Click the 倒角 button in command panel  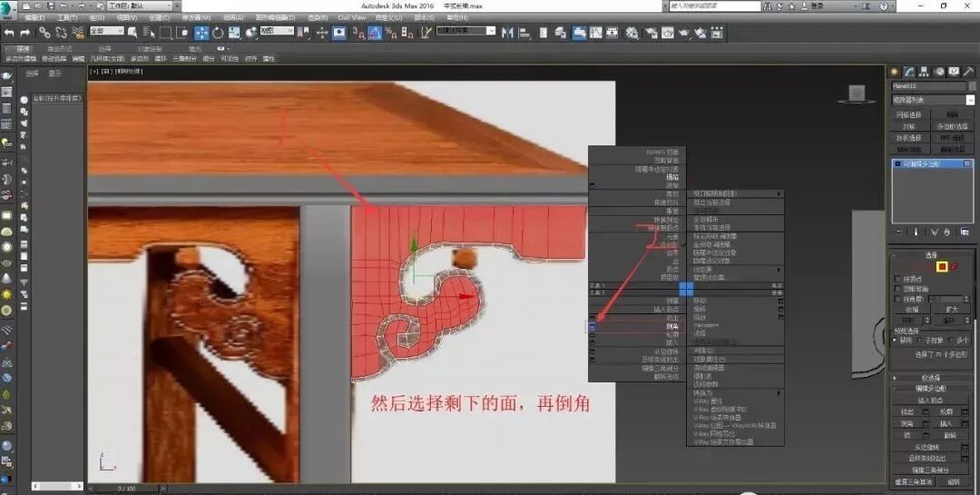[906, 423]
